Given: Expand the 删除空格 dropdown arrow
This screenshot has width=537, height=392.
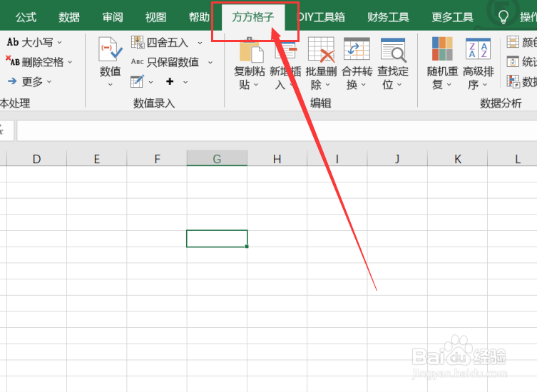Looking at the screenshot, I should 70,62.
